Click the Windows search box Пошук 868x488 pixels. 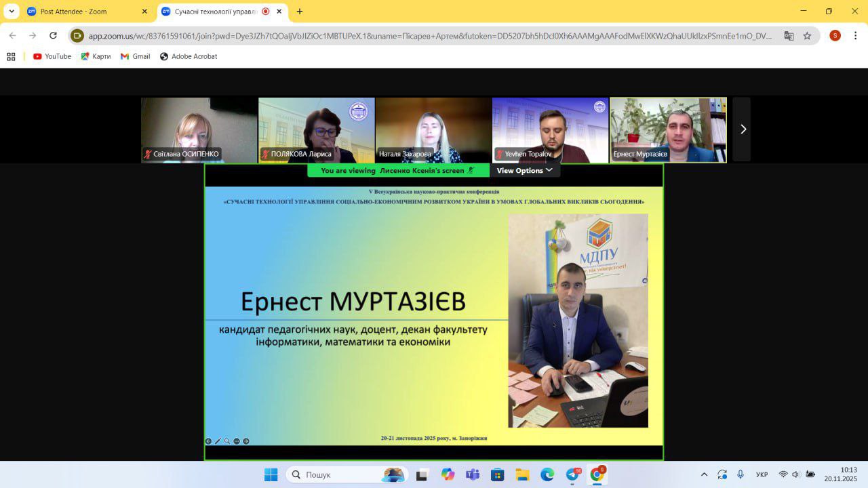pyautogui.click(x=346, y=474)
